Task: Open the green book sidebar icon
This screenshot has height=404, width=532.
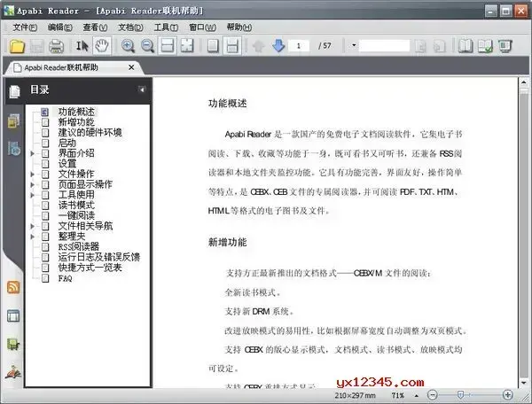Action: 13,345
